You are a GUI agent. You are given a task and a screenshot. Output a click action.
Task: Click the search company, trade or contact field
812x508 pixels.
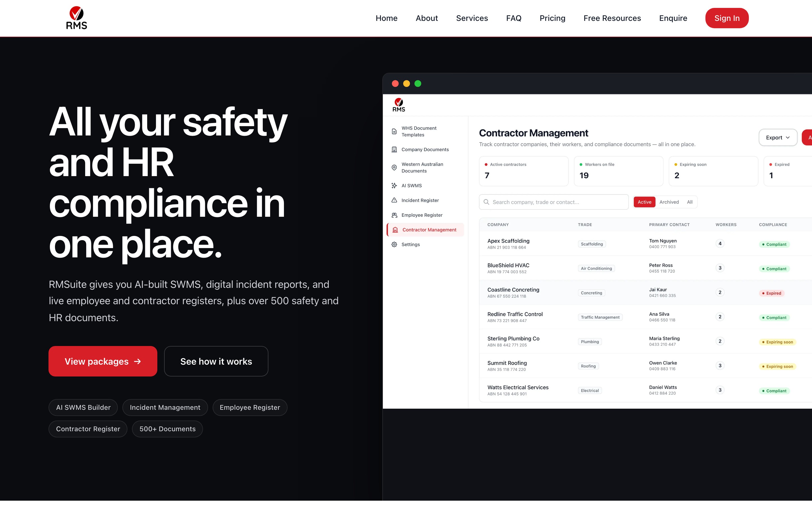point(554,202)
